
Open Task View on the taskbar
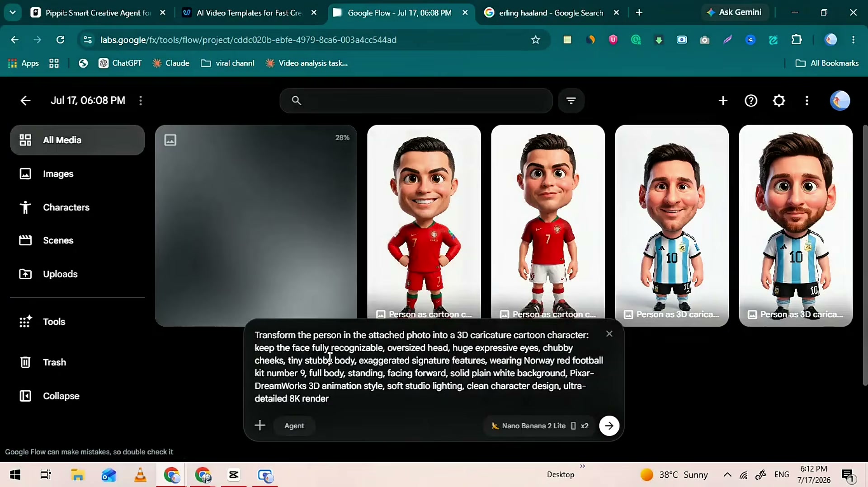(46, 475)
